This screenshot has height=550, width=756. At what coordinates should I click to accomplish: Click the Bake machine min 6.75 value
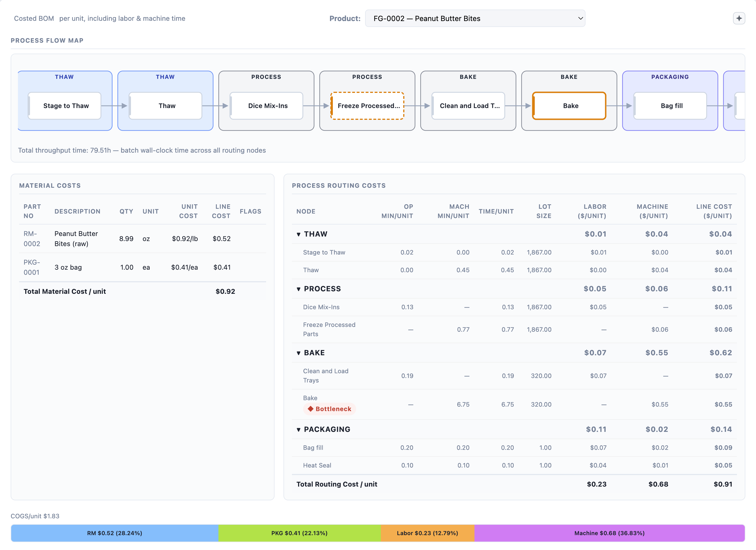click(x=463, y=405)
